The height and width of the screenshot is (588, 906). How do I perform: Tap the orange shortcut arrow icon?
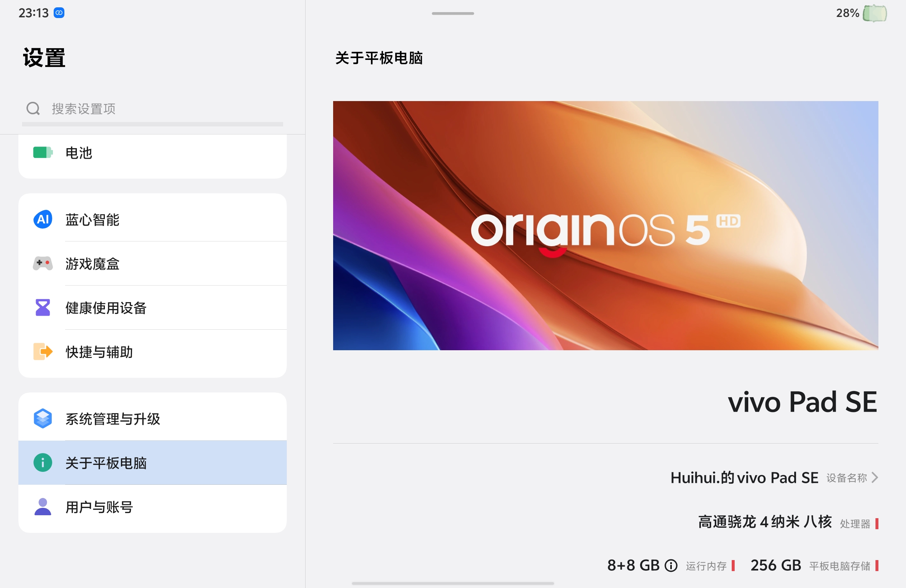[x=43, y=352]
